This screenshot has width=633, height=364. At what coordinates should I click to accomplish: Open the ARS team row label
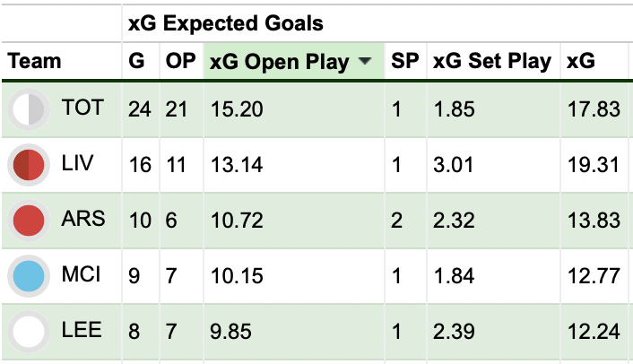point(83,219)
